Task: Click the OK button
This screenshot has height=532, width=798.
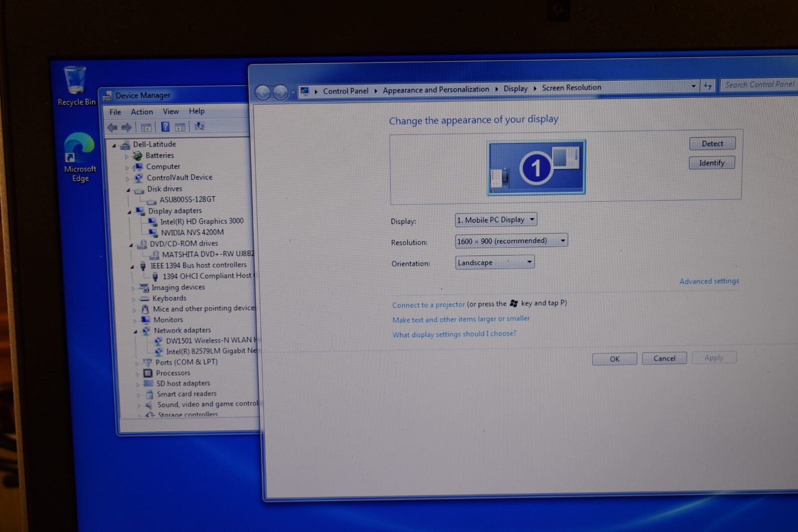Action: coord(614,359)
